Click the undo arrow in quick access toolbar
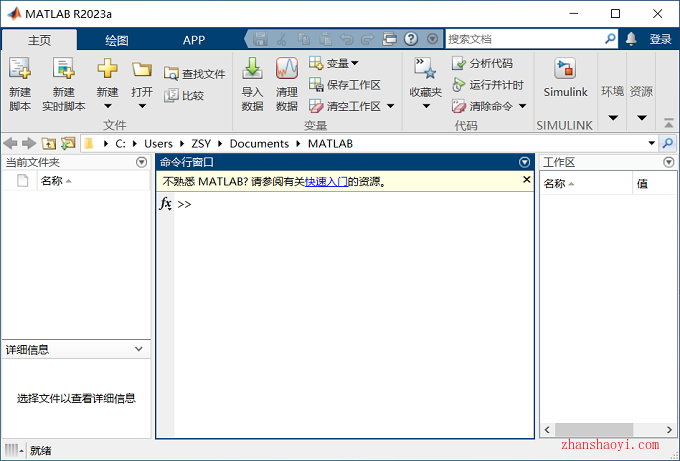 347,39
